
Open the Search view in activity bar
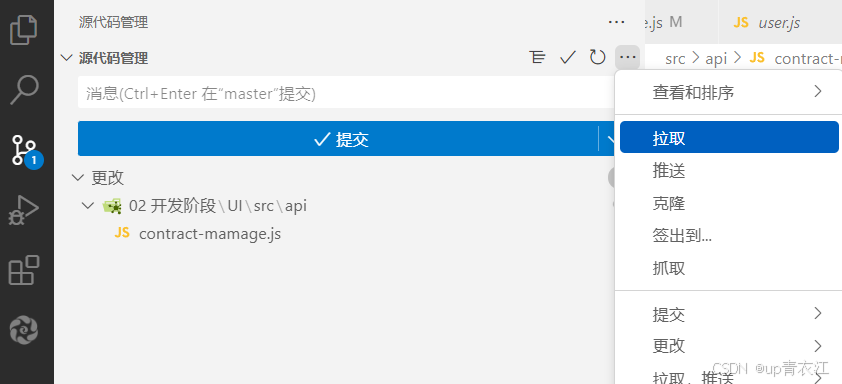pyautogui.click(x=25, y=89)
